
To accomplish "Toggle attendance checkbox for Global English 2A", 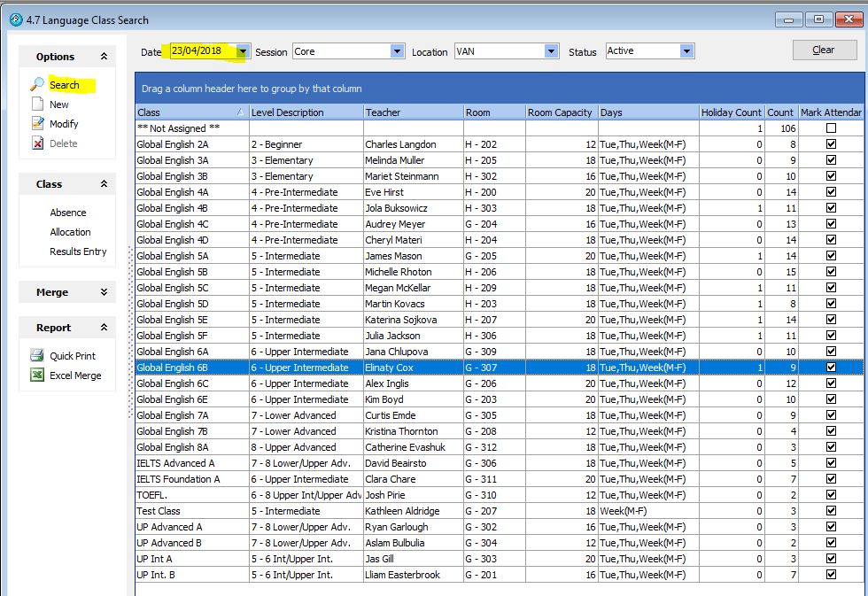I will (831, 144).
